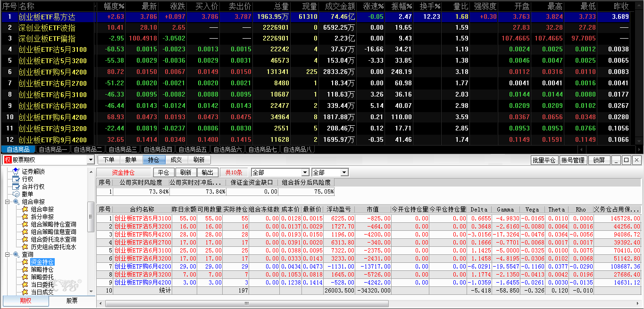Toggle the 成交 view button

point(176,160)
